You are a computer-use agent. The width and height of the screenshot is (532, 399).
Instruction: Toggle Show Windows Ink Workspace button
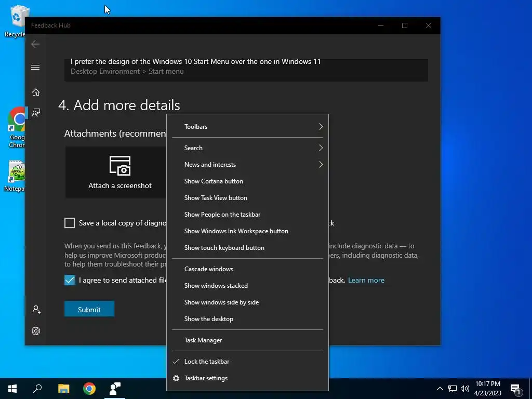tap(247, 231)
